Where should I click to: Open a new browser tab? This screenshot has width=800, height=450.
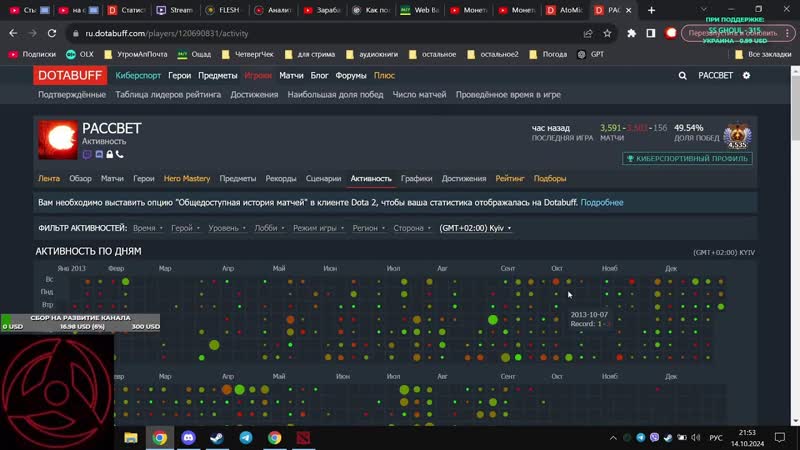coord(651,10)
